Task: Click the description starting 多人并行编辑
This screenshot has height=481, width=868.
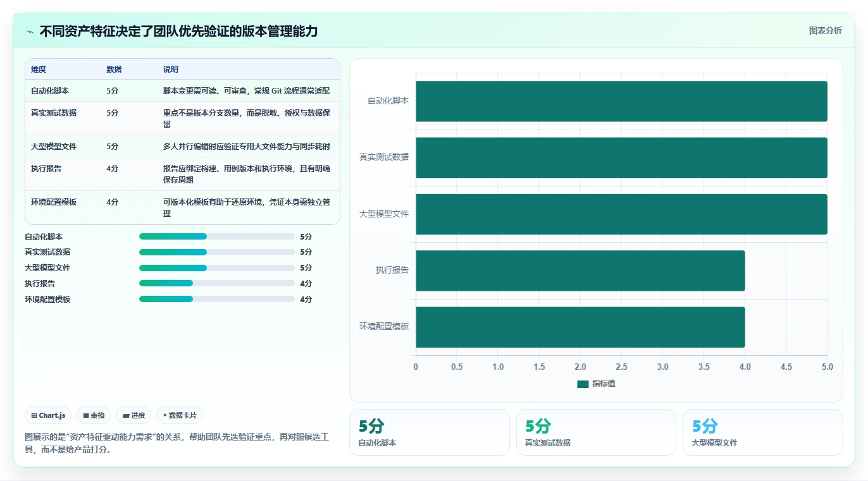Action: point(246,147)
